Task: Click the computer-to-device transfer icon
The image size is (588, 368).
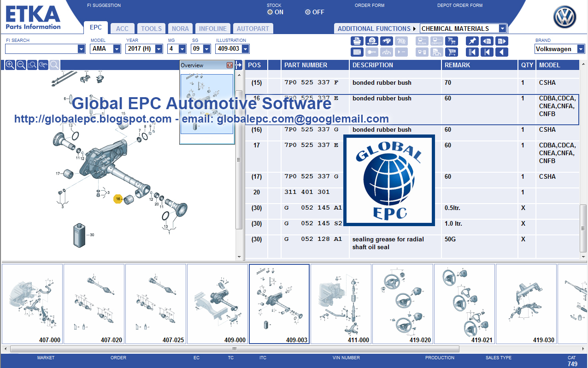Action: coord(422,52)
